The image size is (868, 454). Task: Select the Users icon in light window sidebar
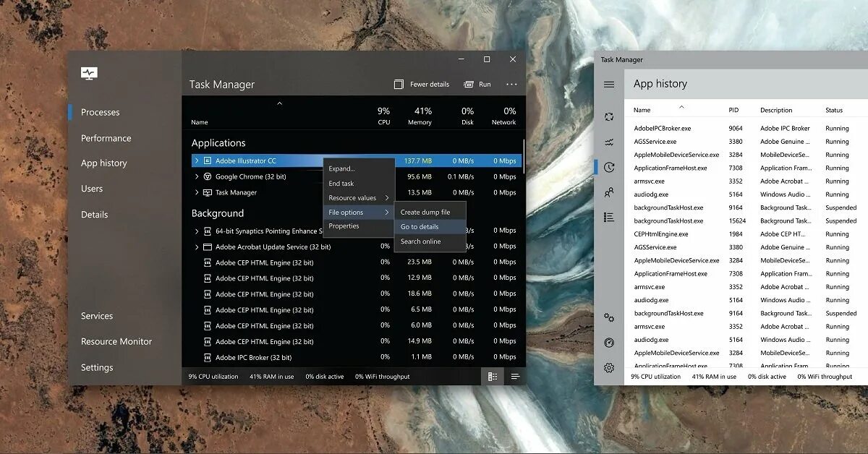click(609, 192)
